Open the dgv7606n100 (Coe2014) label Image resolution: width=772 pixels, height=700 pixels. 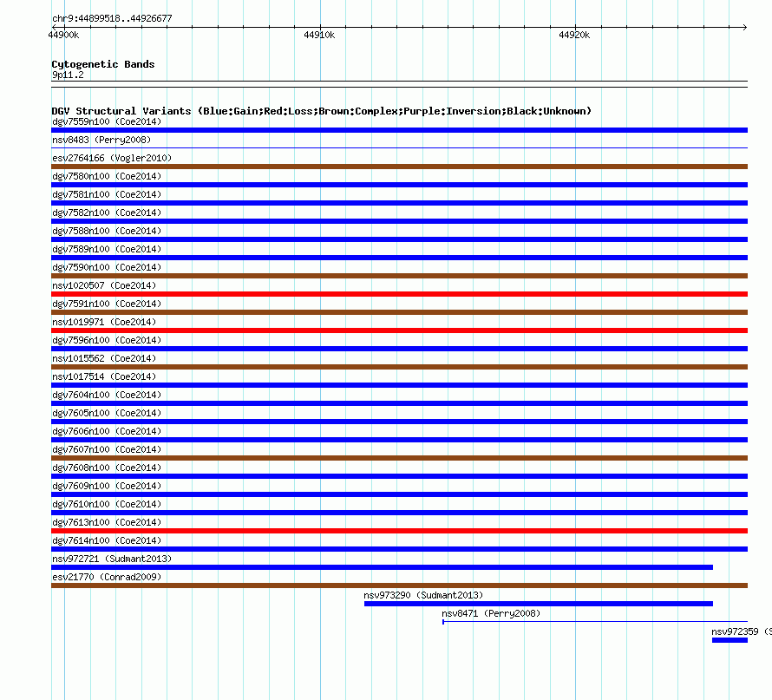(x=107, y=431)
